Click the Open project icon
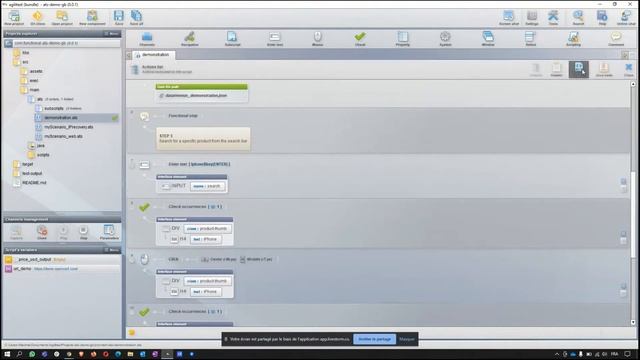640x360 pixels. (62, 18)
